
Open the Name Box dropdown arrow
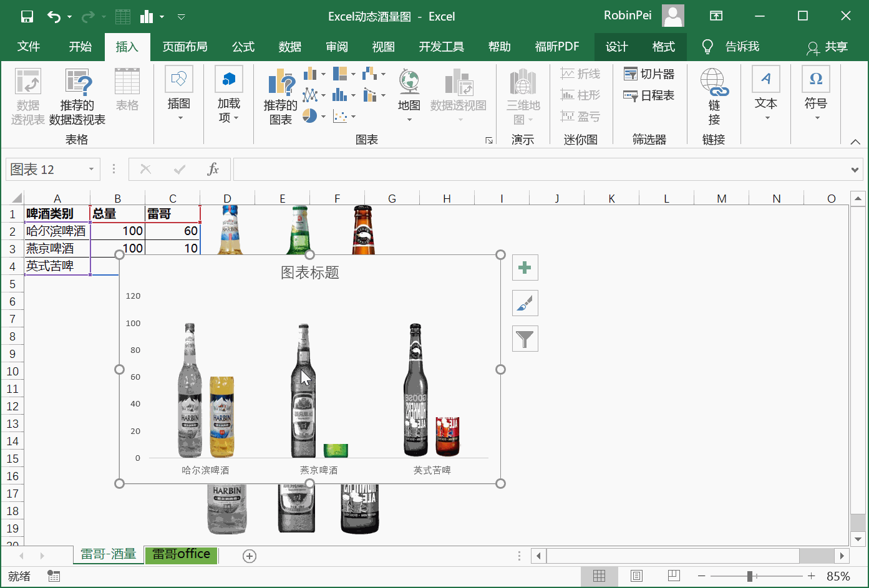click(91, 170)
